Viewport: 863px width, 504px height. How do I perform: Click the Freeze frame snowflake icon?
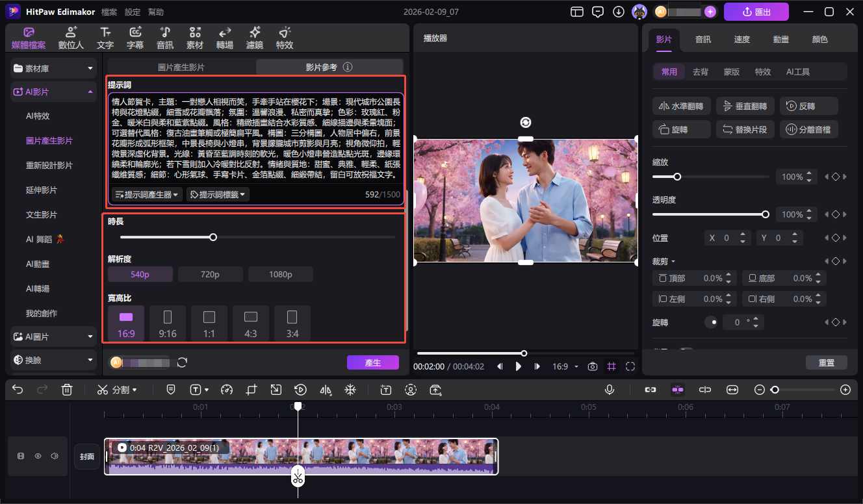350,390
